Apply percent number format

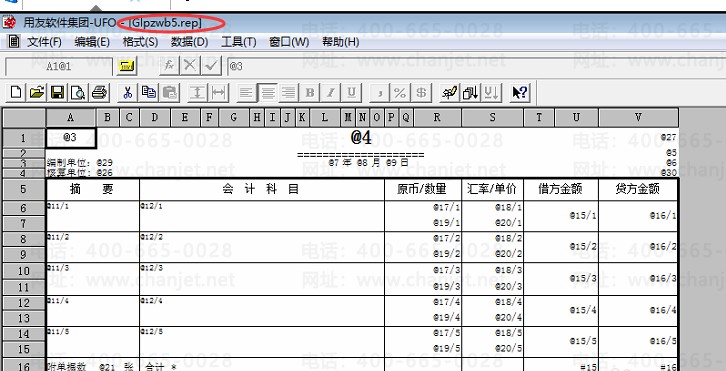[401, 92]
